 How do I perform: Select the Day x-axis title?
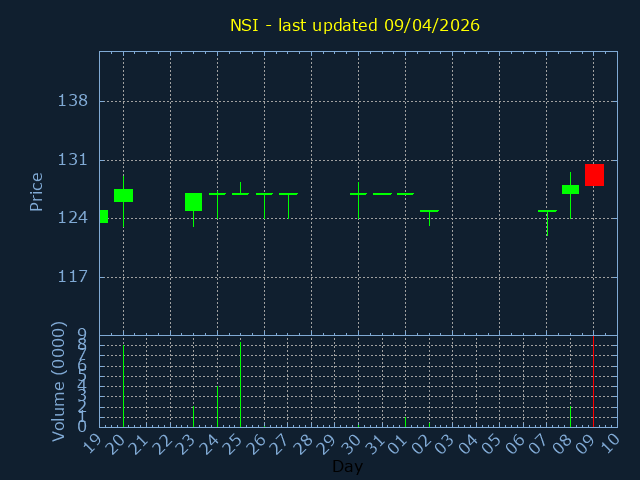tap(347, 467)
